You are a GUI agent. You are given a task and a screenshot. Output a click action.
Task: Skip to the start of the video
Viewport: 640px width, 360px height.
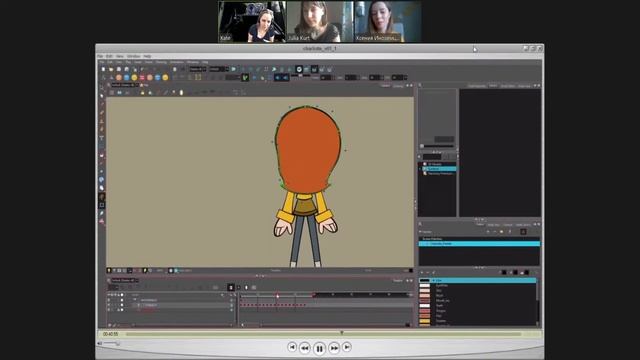pyautogui.click(x=292, y=347)
